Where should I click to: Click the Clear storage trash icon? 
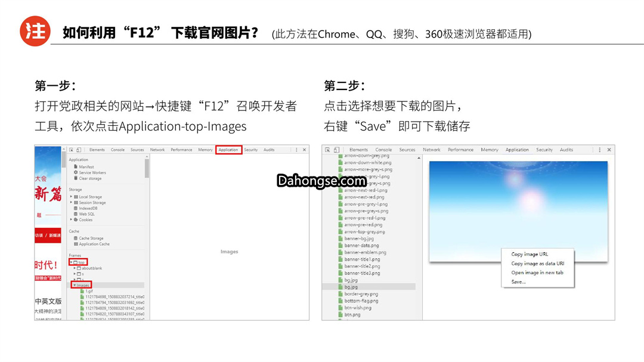tap(76, 178)
